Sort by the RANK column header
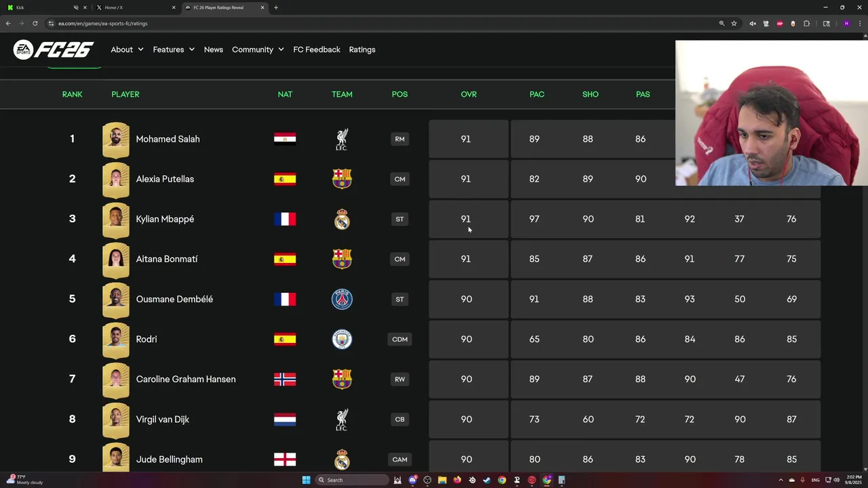The image size is (868, 488). (73, 94)
